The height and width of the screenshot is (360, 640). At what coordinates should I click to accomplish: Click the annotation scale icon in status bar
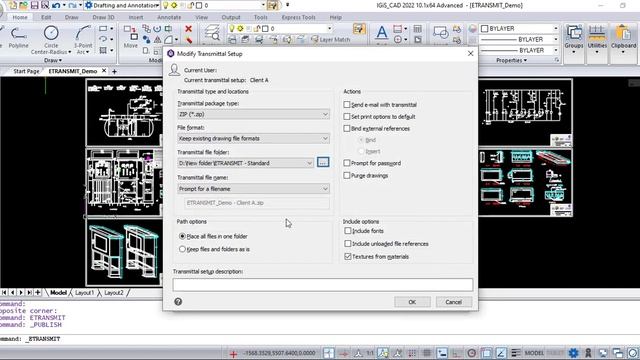[358, 353]
